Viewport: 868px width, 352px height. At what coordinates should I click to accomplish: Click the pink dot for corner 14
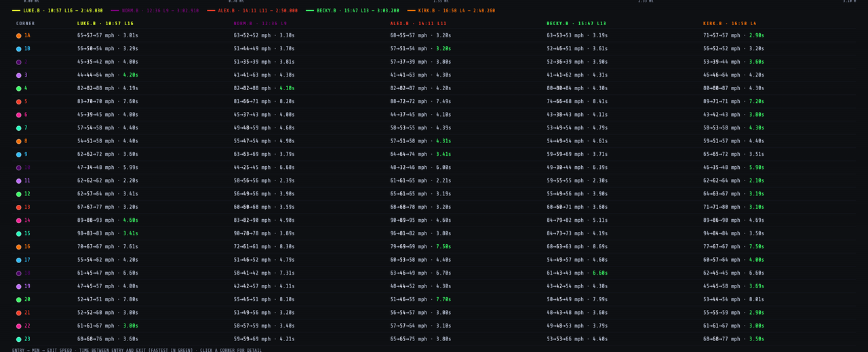19,220
